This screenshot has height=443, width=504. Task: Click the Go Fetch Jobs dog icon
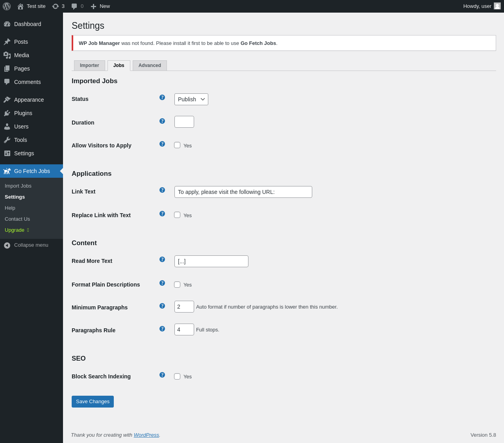[7, 171]
